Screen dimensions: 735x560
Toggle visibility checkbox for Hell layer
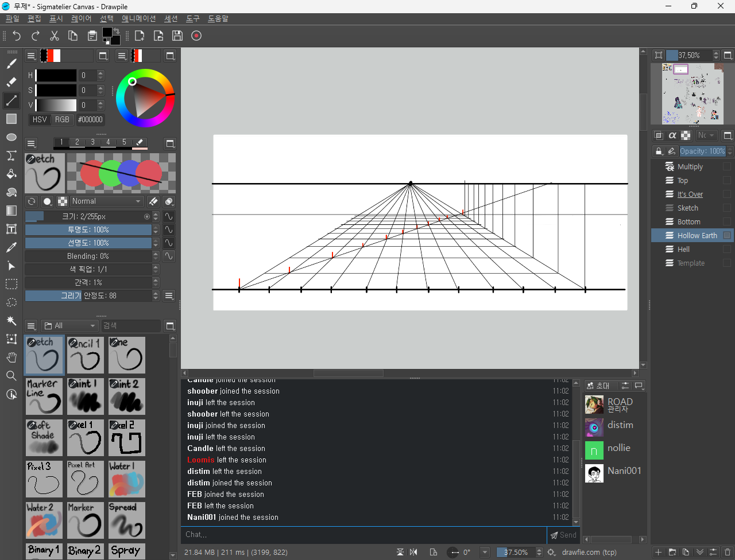727,249
